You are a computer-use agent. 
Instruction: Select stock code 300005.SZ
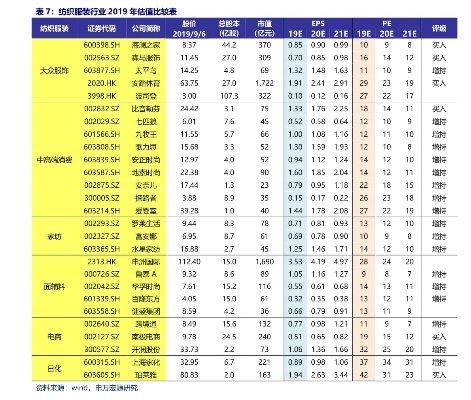(102, 198)
